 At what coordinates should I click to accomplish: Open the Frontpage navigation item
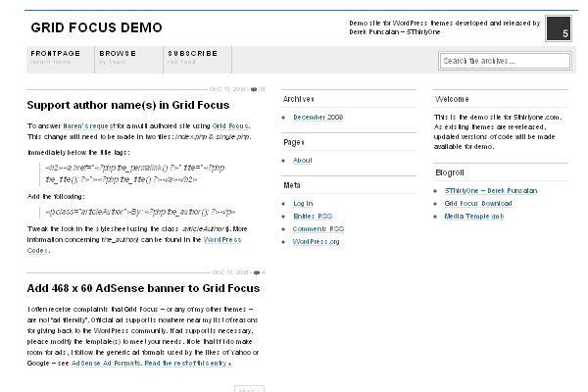click(55, 56)
